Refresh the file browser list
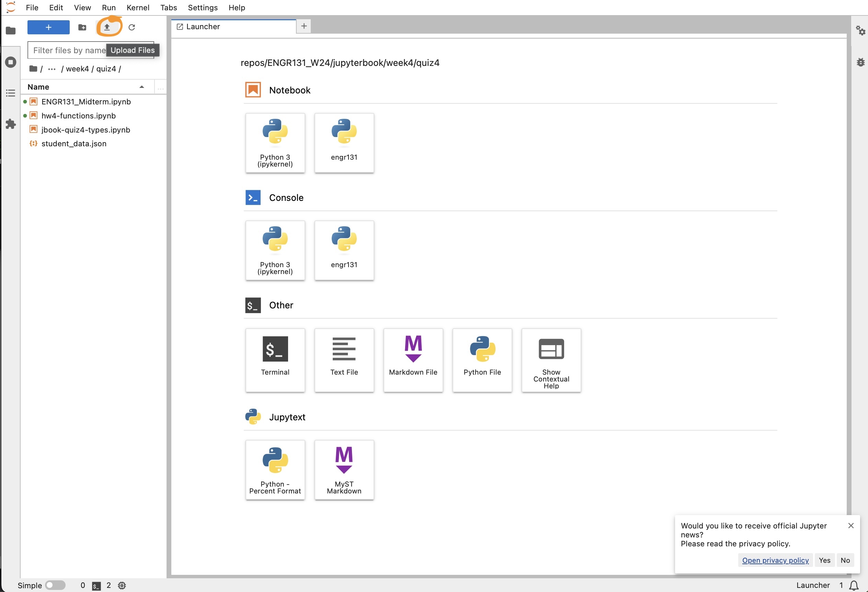Image resolution: width=868 pixels, height=592 pixels. tap(132, 27)
